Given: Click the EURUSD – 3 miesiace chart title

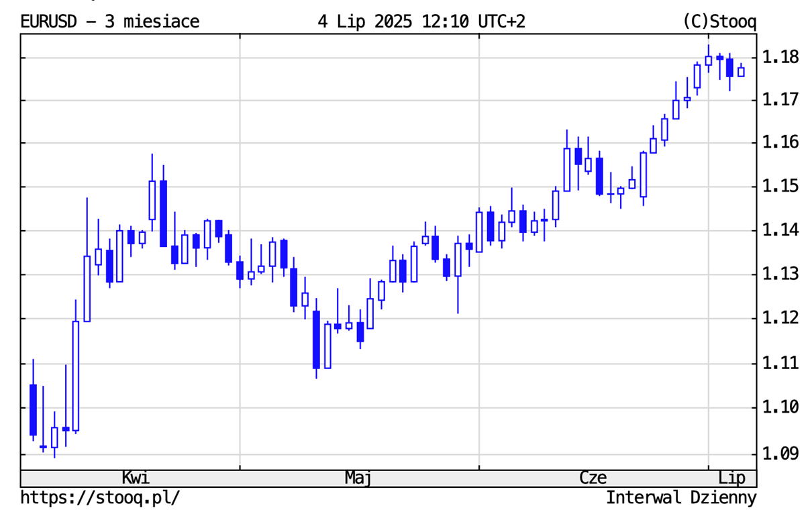Looking at the screenshot, I should (x=110, y=22).
